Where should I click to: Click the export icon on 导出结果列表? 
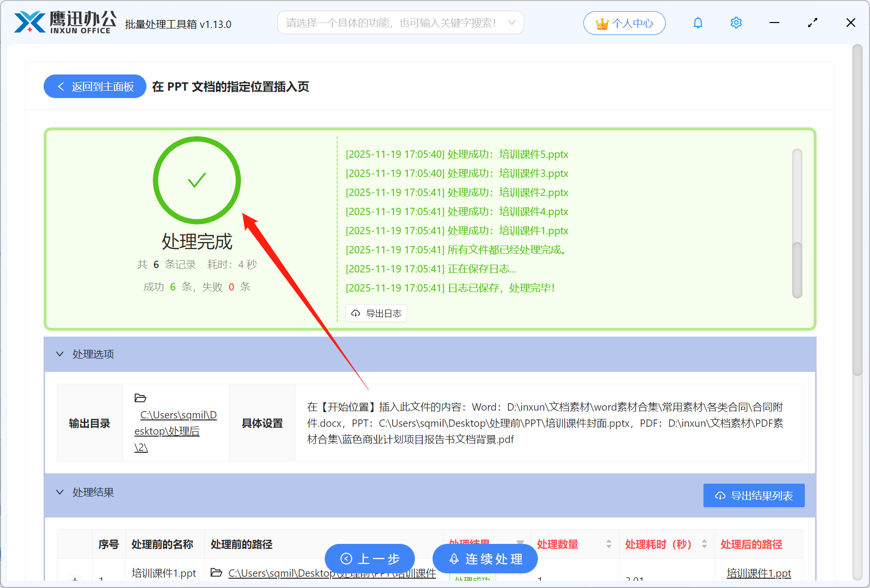[720, 495]
